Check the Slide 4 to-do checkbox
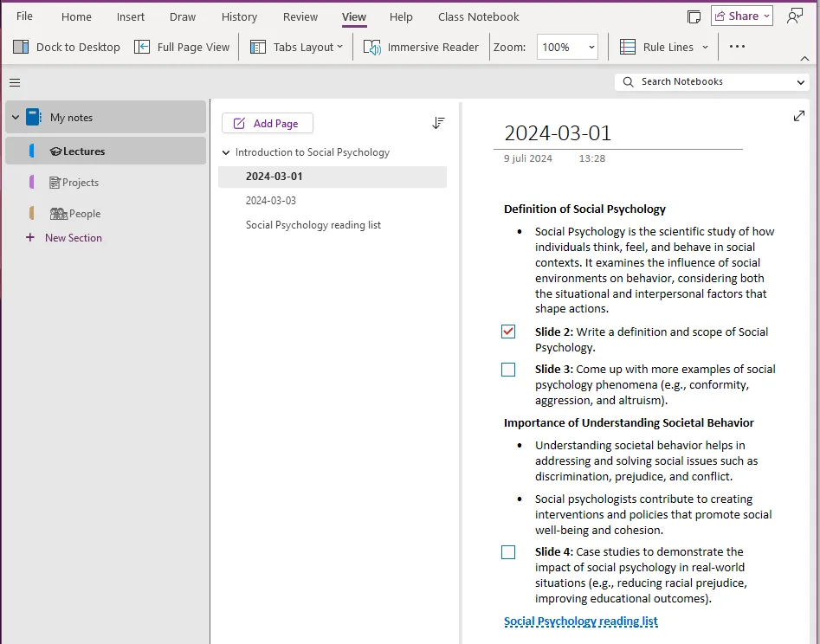This screenshot has height=644, width=820. [x=508, y=552]
